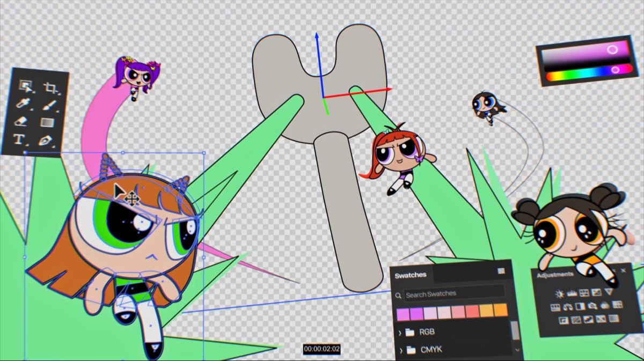Click the 00:00:02:02 timecode
This screenshot has width=644, height=361.
pos(321,349)
